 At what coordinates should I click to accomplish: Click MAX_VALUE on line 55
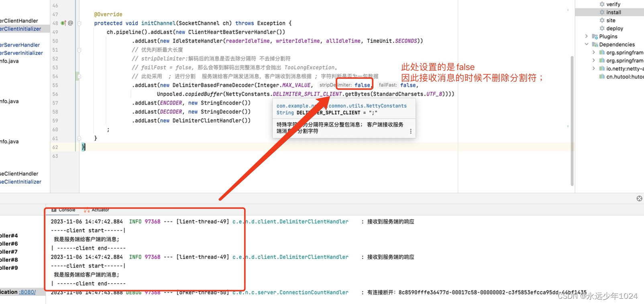coord(296,85)
